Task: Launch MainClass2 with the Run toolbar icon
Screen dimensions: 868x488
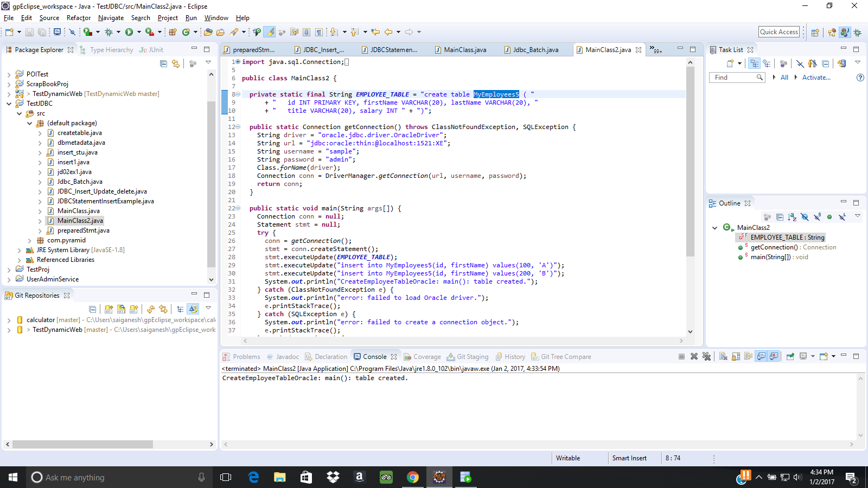Action: pyautogui.click(x=130, y=32)
